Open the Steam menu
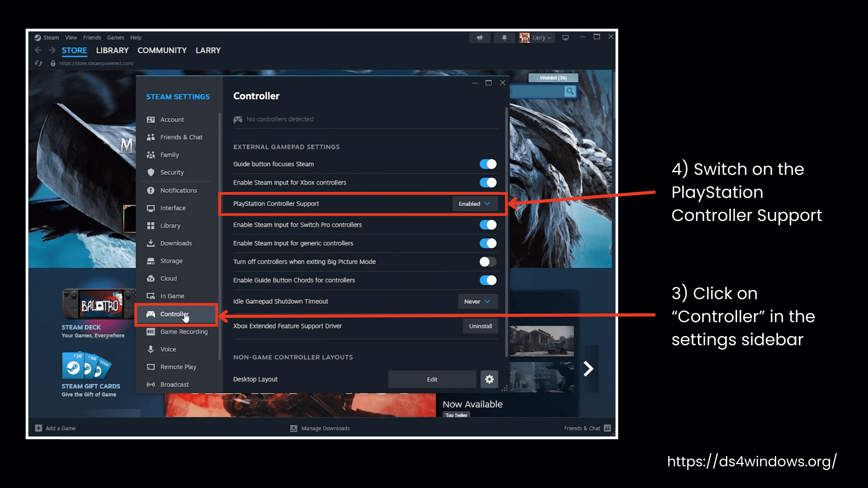868x488 pixels. 51,38
